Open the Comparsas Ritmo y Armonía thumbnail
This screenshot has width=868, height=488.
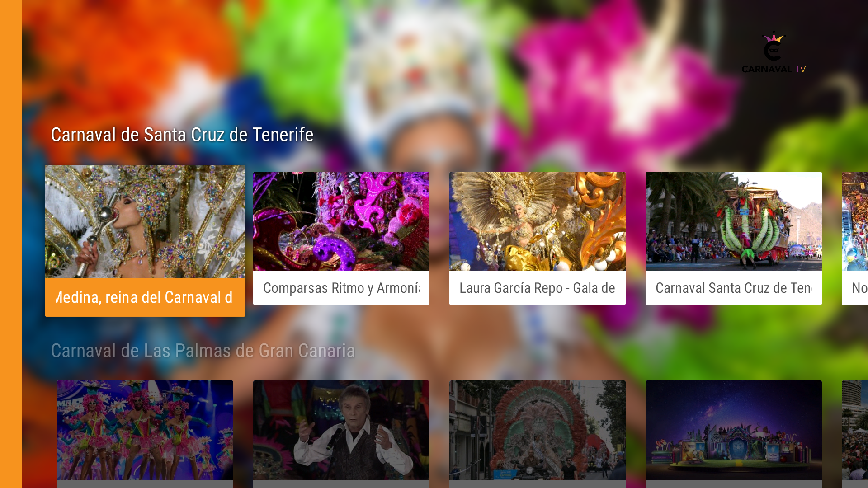[341, 221]
